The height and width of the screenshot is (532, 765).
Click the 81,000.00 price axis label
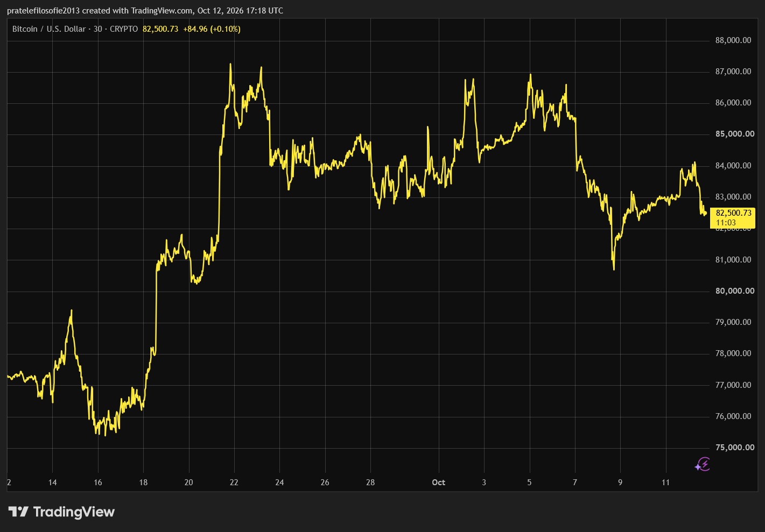pyautogui.click(x=733, y=260)
